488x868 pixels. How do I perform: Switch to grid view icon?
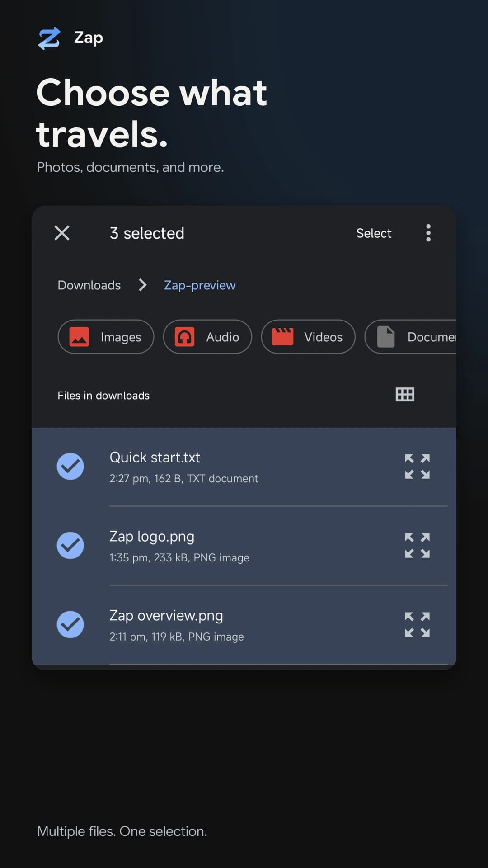coord(405,395)
